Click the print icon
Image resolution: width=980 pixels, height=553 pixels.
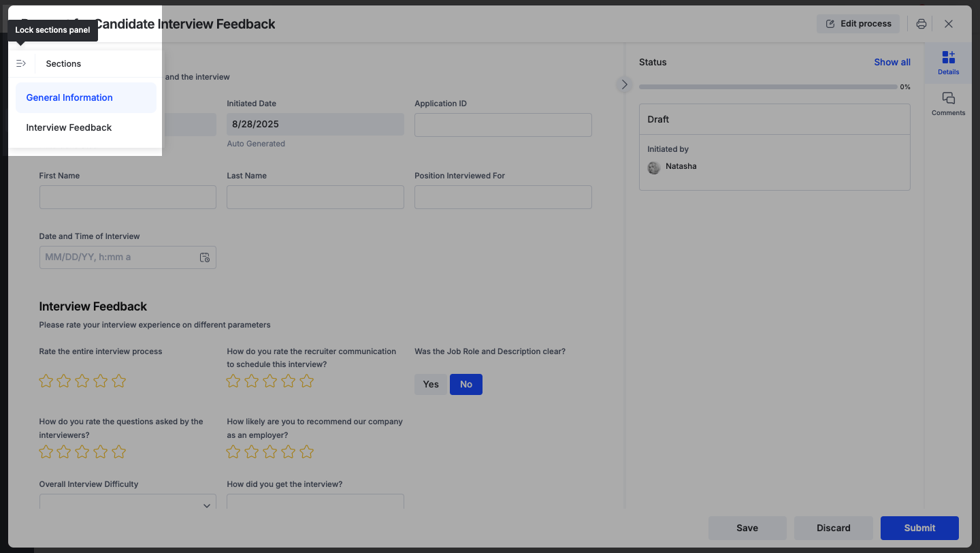[x=921, y=24]
